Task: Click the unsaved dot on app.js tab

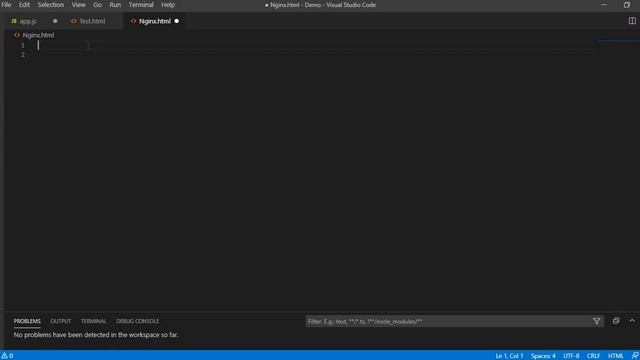Action: point(55,21)
